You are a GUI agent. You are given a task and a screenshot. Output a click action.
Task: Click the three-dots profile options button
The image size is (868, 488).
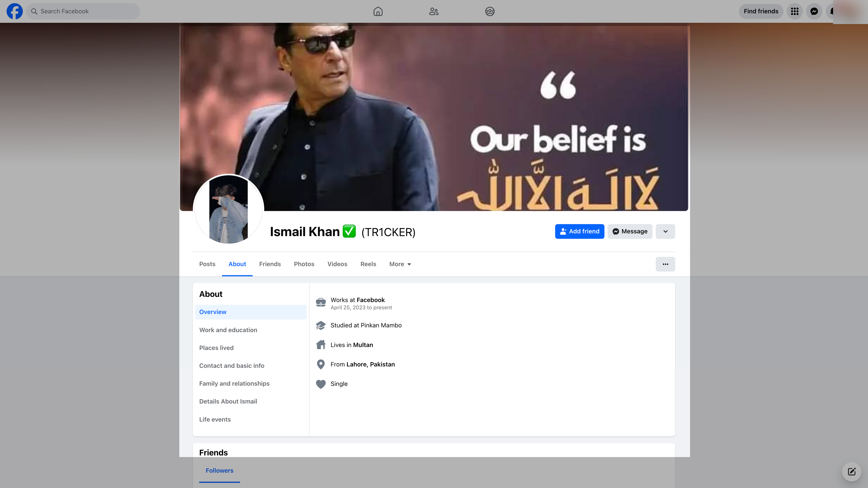[x=665, y=264]
